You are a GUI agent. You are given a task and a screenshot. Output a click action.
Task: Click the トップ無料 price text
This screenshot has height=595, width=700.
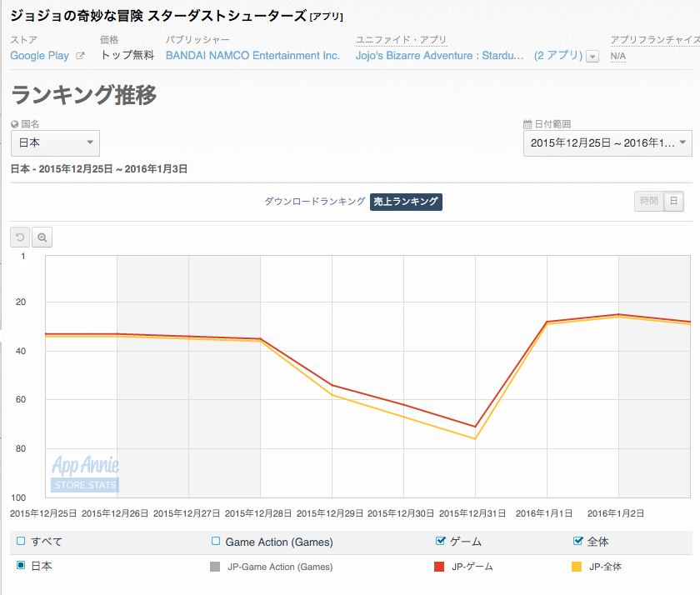127,55
